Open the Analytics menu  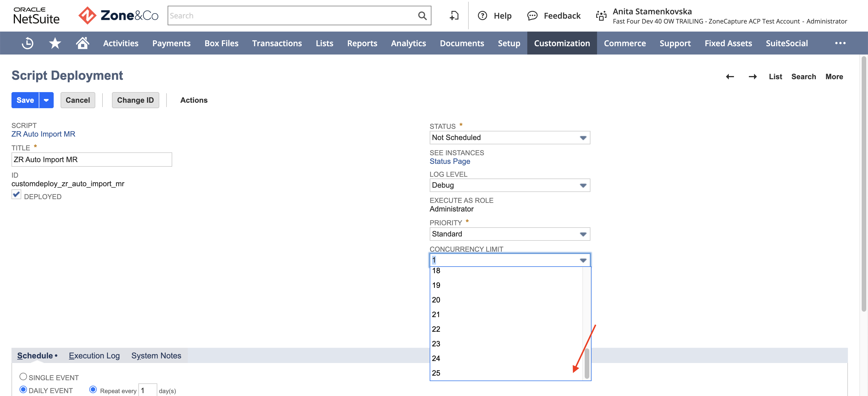tap(408, 43)
